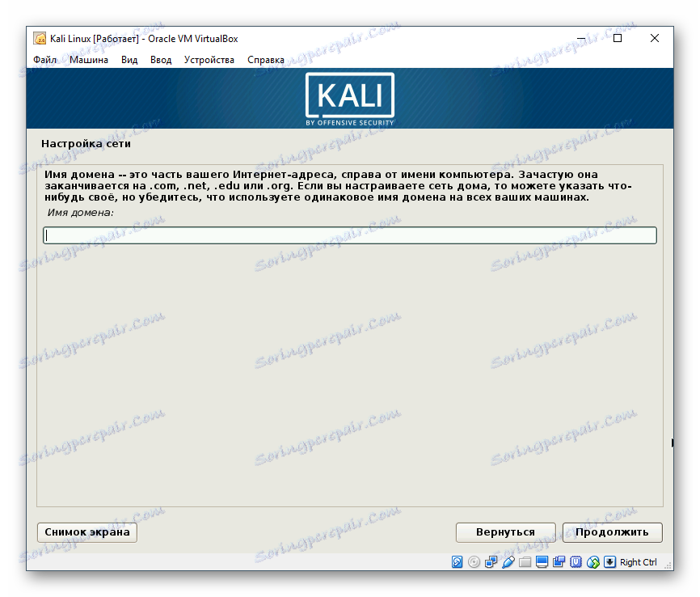
Task: Click the KALI logo banner
Action: [349, 99]
